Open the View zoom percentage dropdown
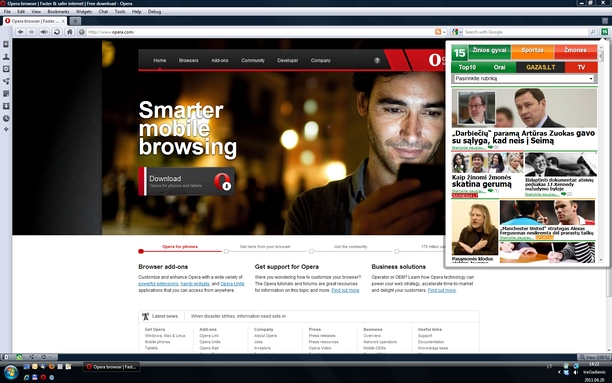Screen dimensions: 612x383 tap(593, 357)
